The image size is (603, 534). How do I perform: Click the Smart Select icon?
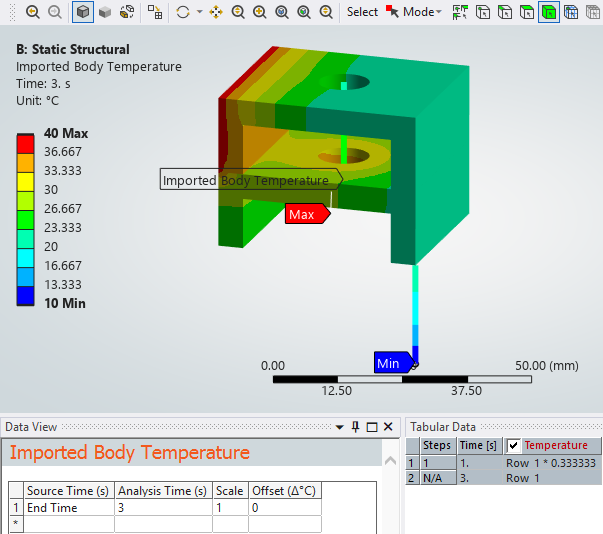click(460, 12)
